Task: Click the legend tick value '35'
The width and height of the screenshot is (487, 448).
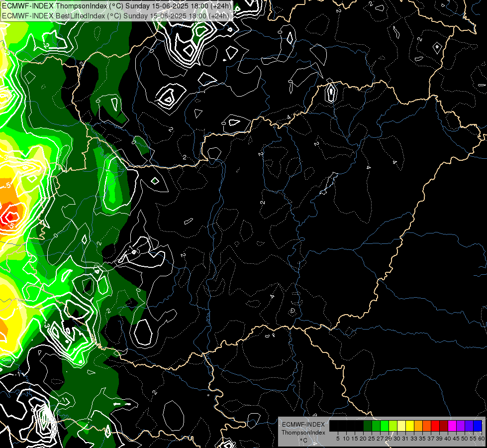Action: coord(422,439)
